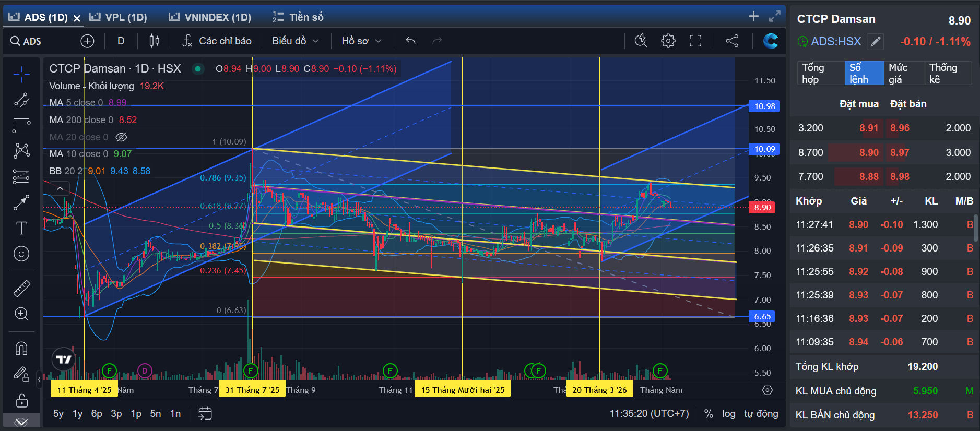Switch to the VPL (1D) tab
Screen dimensions: 980x431
point(119,17)
